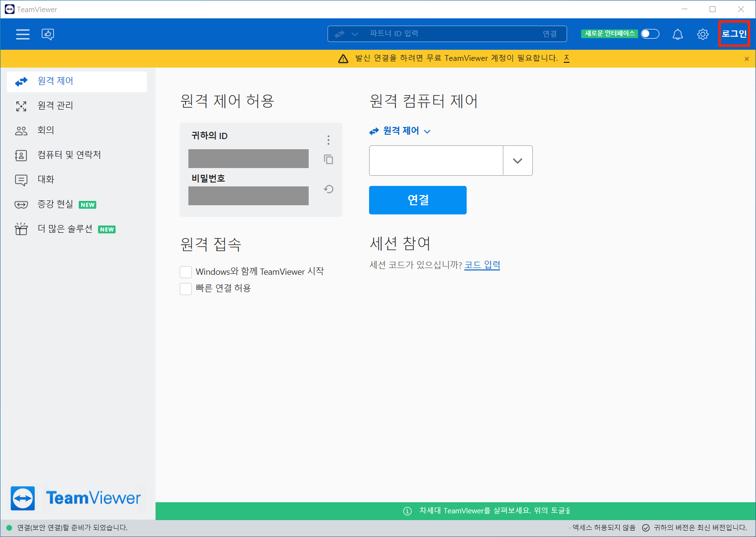Click the green info banner at the bottom

pos(456,511)
